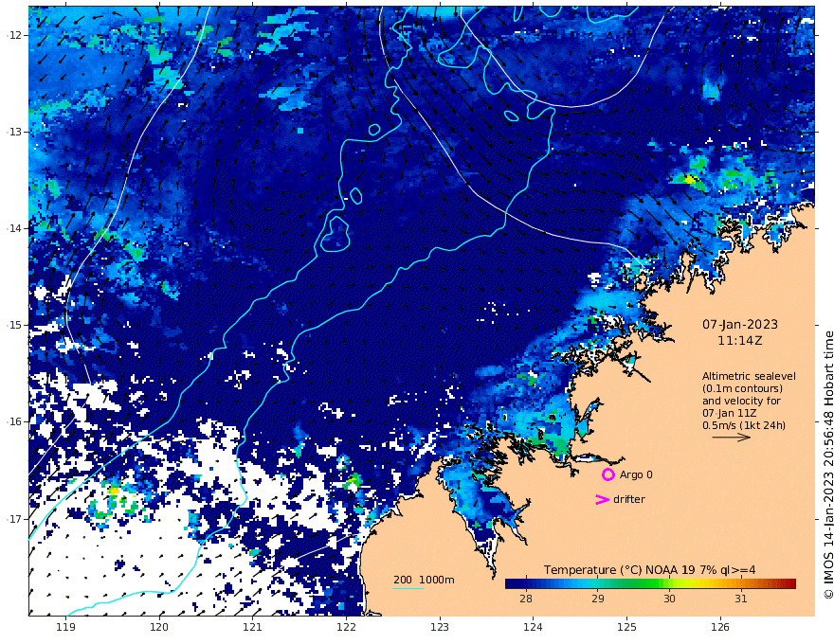Click longitude axis label 126
Image resolution: width=834 pixels, height=644 pixels.
tap(720, 628)
